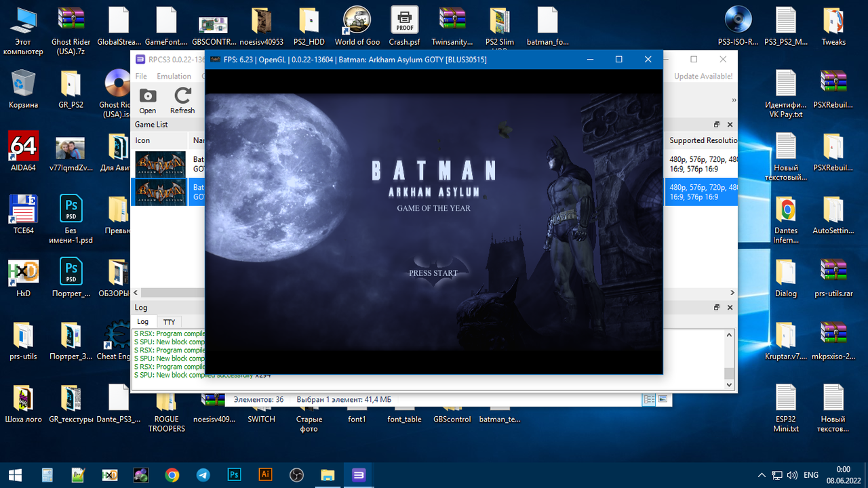Open Chrome from the taskbar
Viewport: 868px width, 488px height.
point(172,475)
